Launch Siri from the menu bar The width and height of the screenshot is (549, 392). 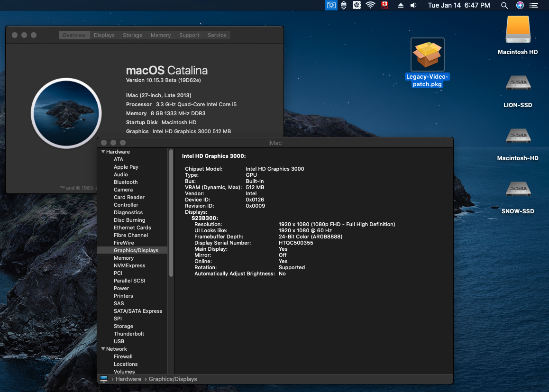[520, 5]
